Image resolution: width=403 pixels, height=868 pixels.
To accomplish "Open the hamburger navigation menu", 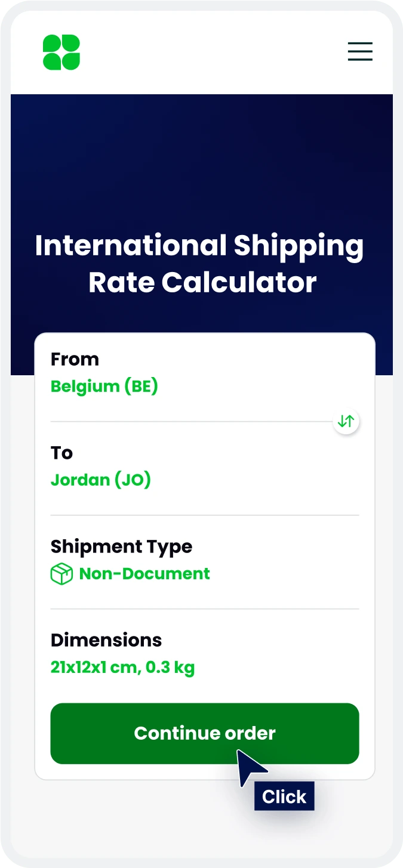I will coord(360,51).
